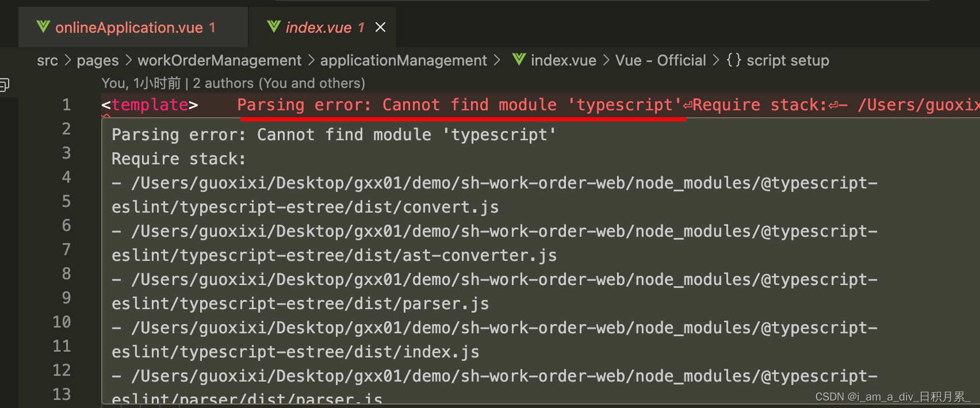
Task: Open the applicationManagement breadcrumb segment
Action: (x=403, y=60)
